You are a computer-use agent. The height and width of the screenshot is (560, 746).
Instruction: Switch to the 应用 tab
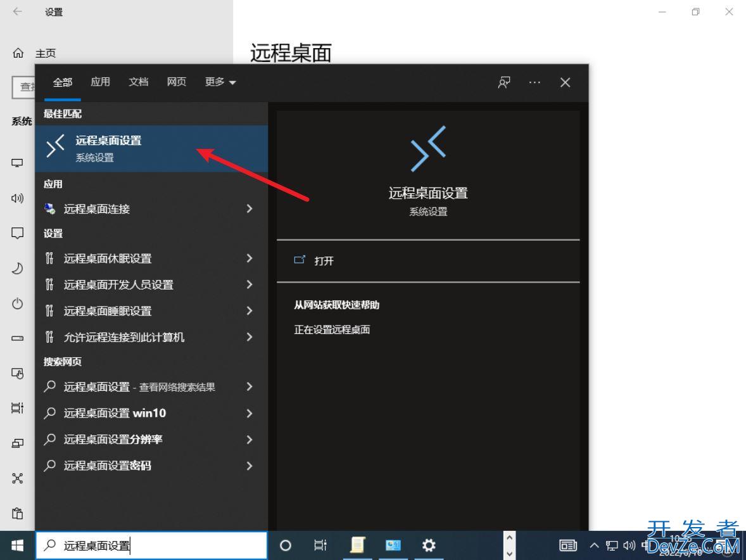(x=100, y=82)
